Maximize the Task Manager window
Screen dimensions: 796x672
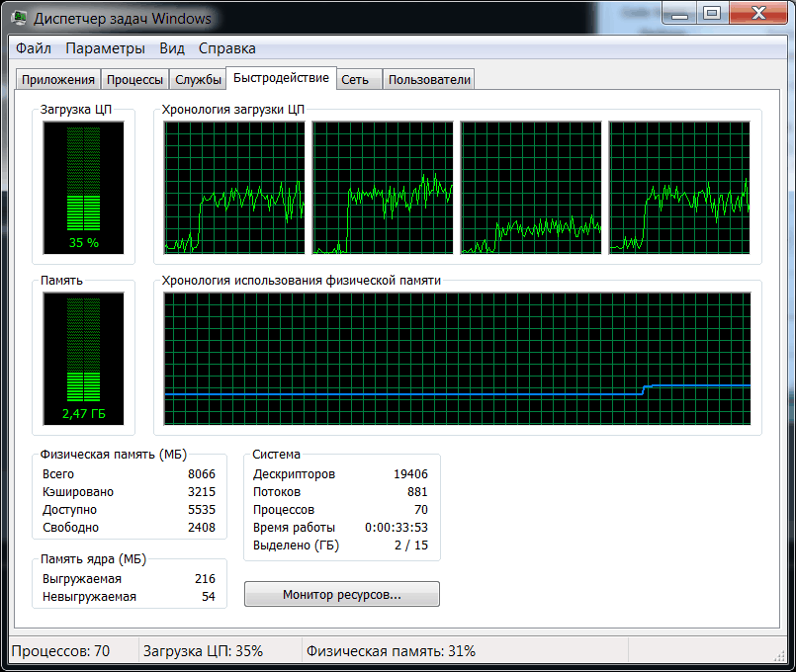pos(712,13)
